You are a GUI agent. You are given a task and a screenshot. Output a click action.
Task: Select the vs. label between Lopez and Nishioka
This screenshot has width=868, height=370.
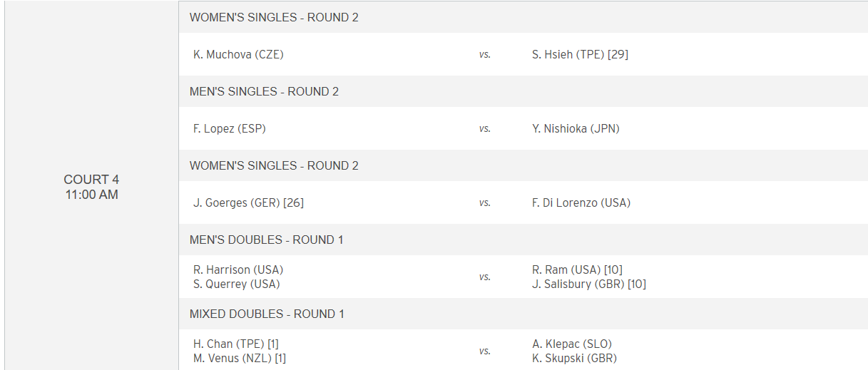click(485, 129)
